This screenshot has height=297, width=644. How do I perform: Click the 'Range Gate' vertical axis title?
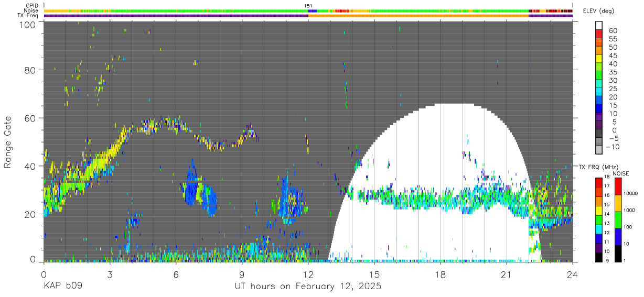coord(8,142)
